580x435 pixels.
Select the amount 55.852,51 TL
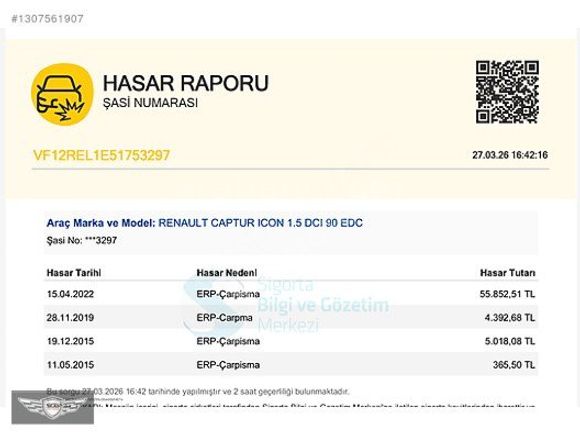[508, 294]
